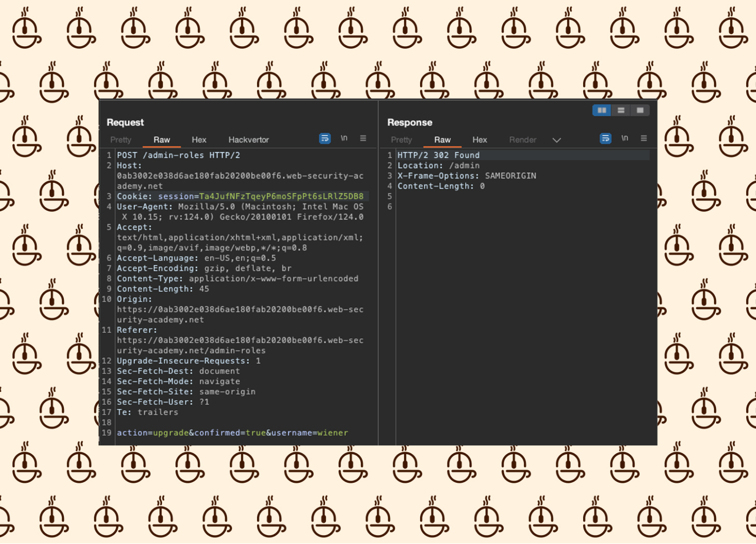The width and height of the screenshot is (756, 544).
Task: Click the Te: trailers header line
Action: pyautogui.click(x=147, y=412)
